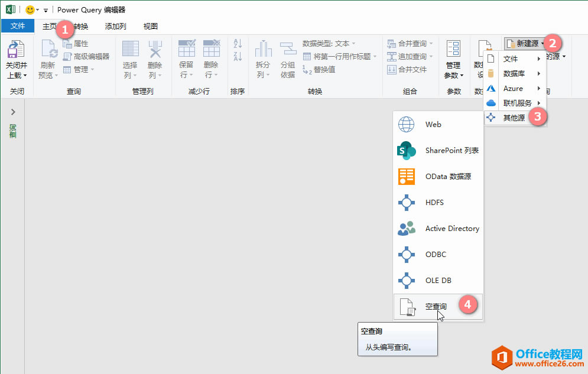
Task: Open the 数据库 database submenu
Action: pos(515,73)
